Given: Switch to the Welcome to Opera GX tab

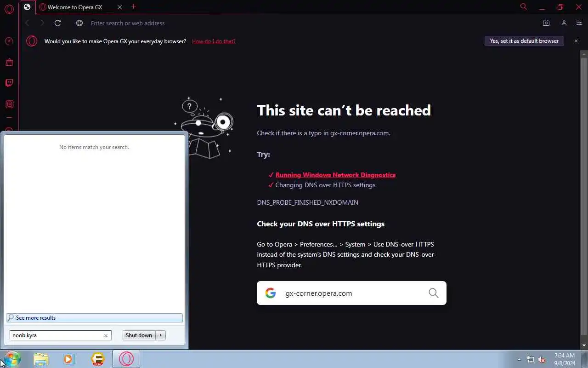Looking at the screenshot, I should (x=75, y=7).
